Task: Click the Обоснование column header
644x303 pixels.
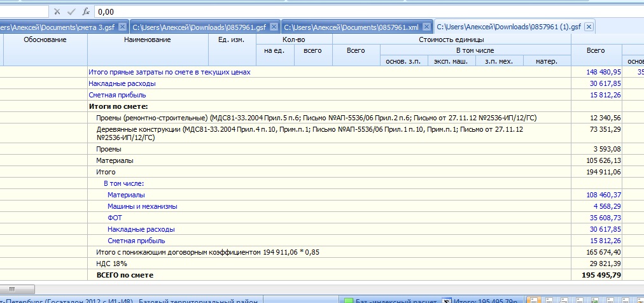Action: [45, 50]
